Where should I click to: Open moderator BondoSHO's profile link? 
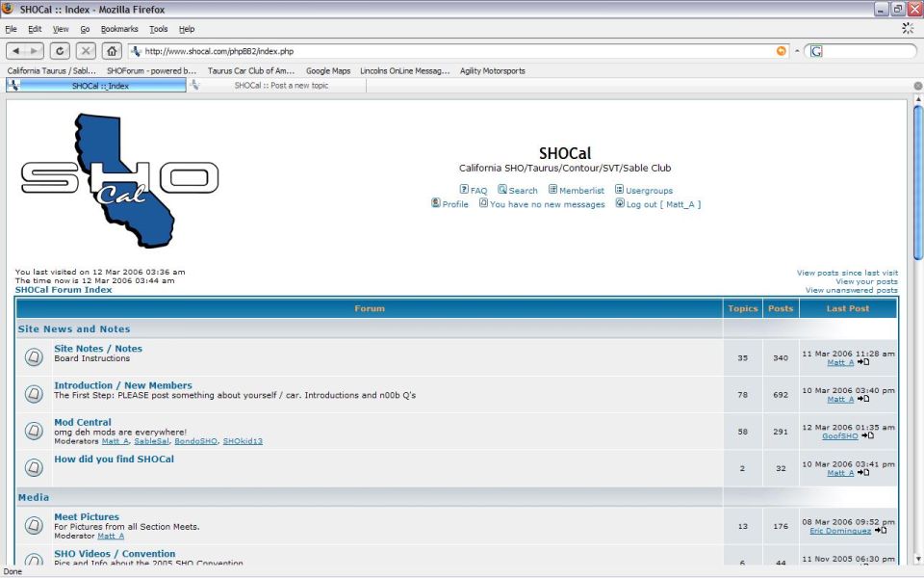point(195,441)
